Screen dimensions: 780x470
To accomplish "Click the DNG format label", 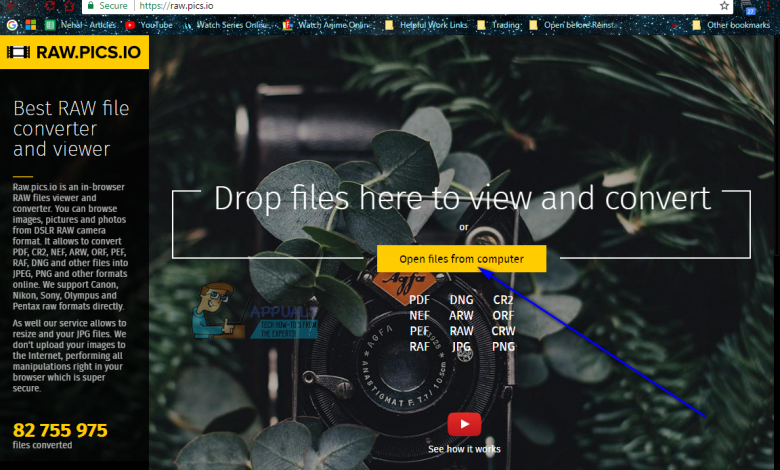I will click(x=461, y=300).
